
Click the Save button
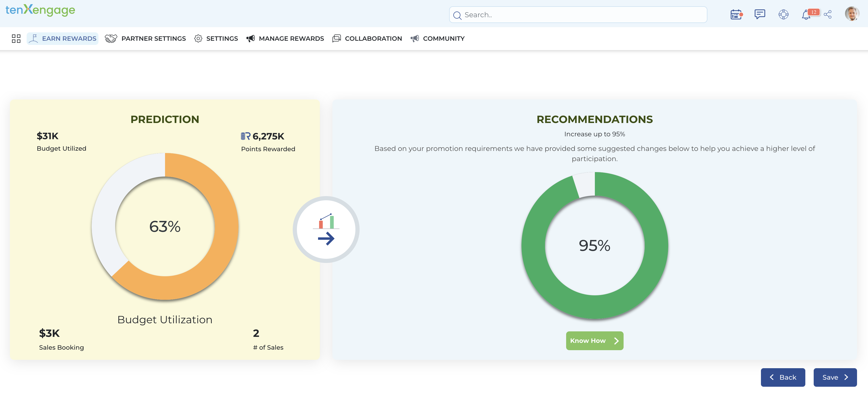tap(835, 377)
